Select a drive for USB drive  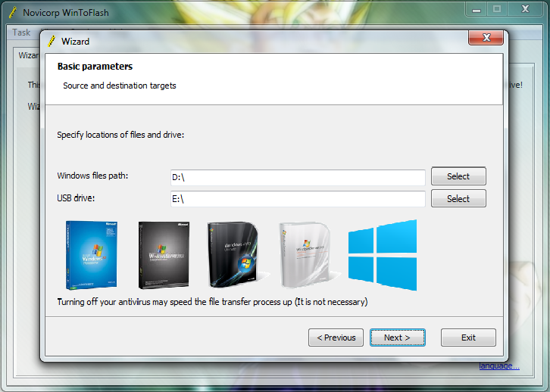point(458,198)
